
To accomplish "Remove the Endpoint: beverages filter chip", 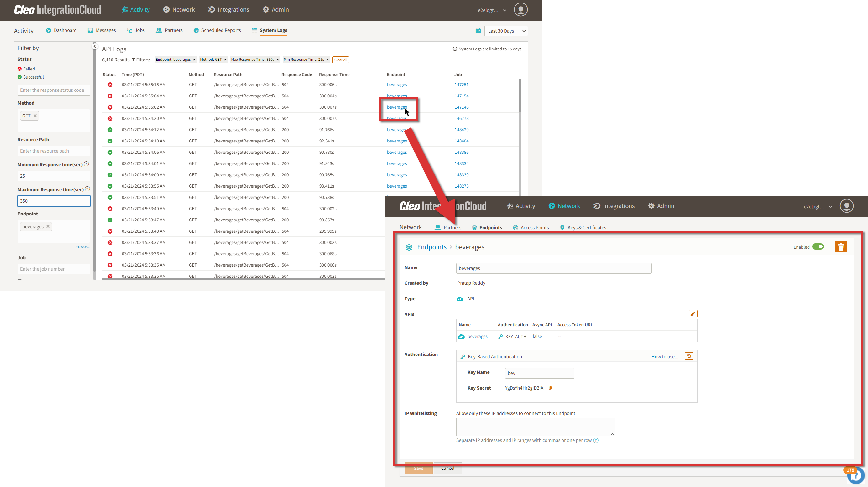I will (194, 60).
